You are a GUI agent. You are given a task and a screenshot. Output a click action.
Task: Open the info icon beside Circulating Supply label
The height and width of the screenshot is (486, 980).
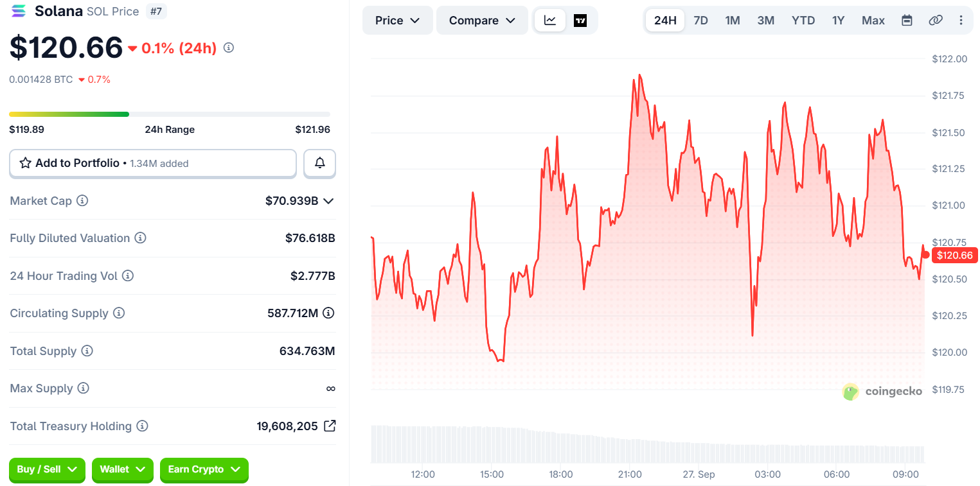(119, 313)
